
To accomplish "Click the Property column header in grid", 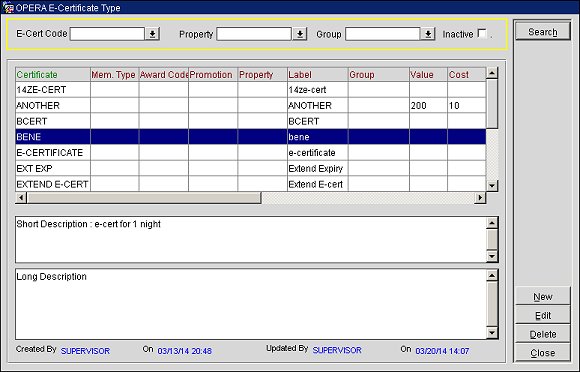I will point(263,74).
